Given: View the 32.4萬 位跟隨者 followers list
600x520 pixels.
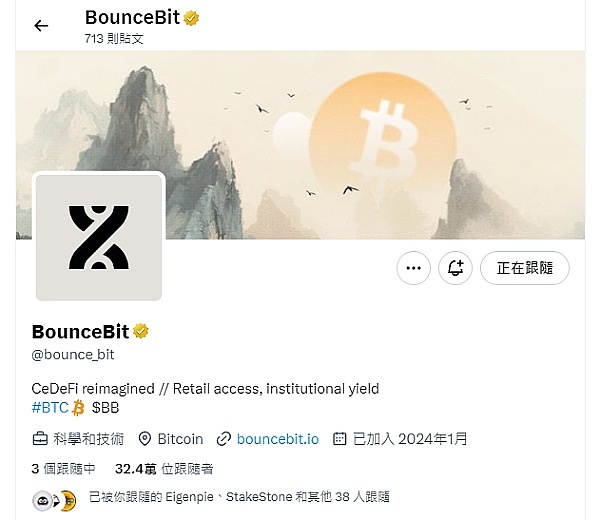Looking at the screenshot, I should [x=164, y=469].
